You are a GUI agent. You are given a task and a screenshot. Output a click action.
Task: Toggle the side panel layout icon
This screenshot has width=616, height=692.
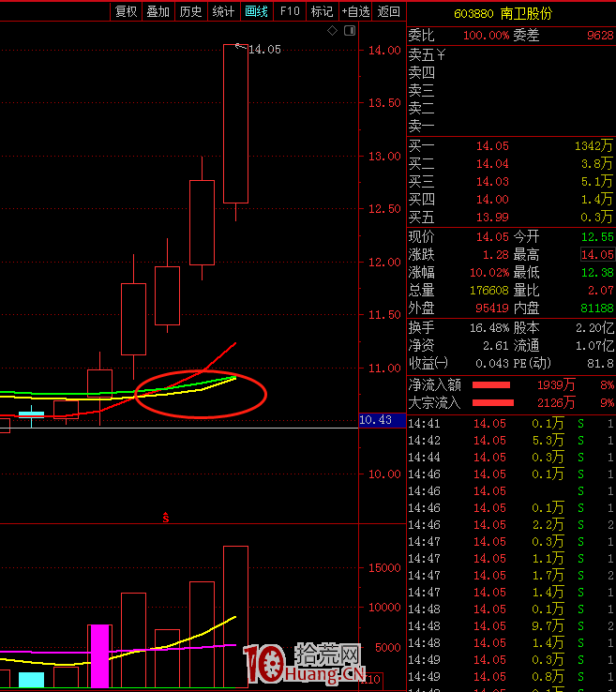click(x=350, y=30)
